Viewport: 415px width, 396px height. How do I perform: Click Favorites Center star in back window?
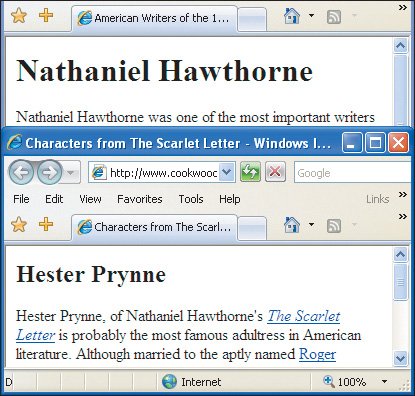coord(19,16)
